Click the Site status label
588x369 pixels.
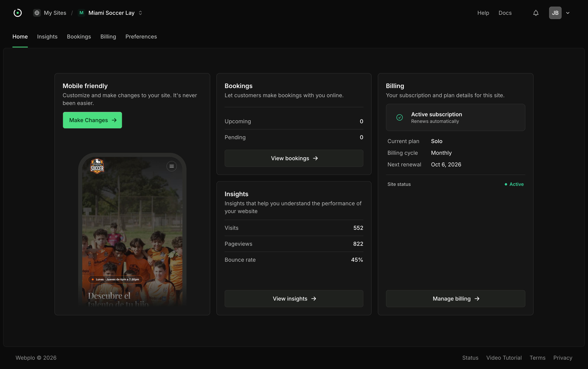click(399, 184)
